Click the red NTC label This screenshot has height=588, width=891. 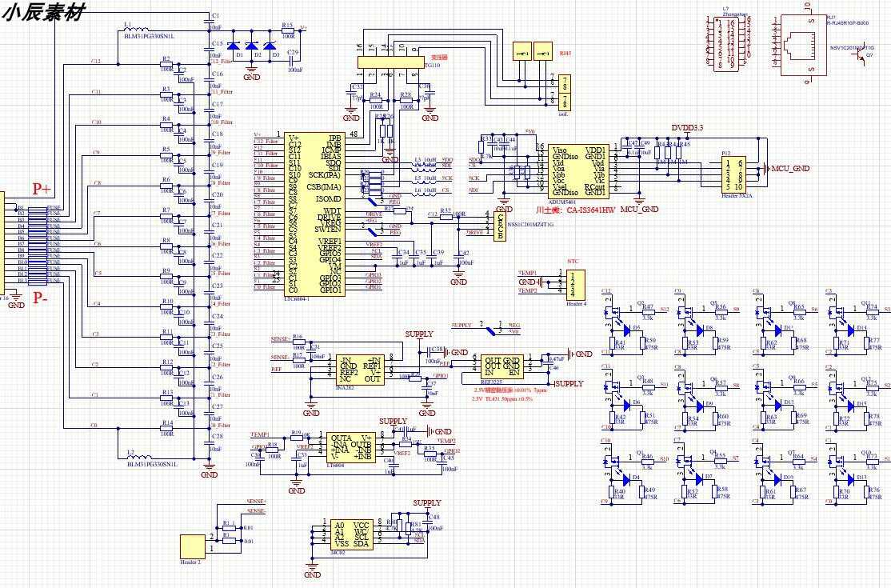[573, 262]
